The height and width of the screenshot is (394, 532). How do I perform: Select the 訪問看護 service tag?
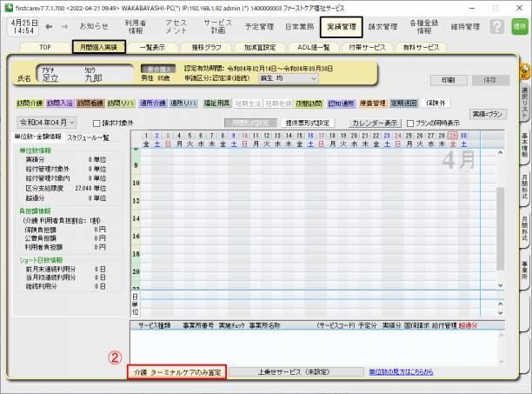click(x=90, y=103)
